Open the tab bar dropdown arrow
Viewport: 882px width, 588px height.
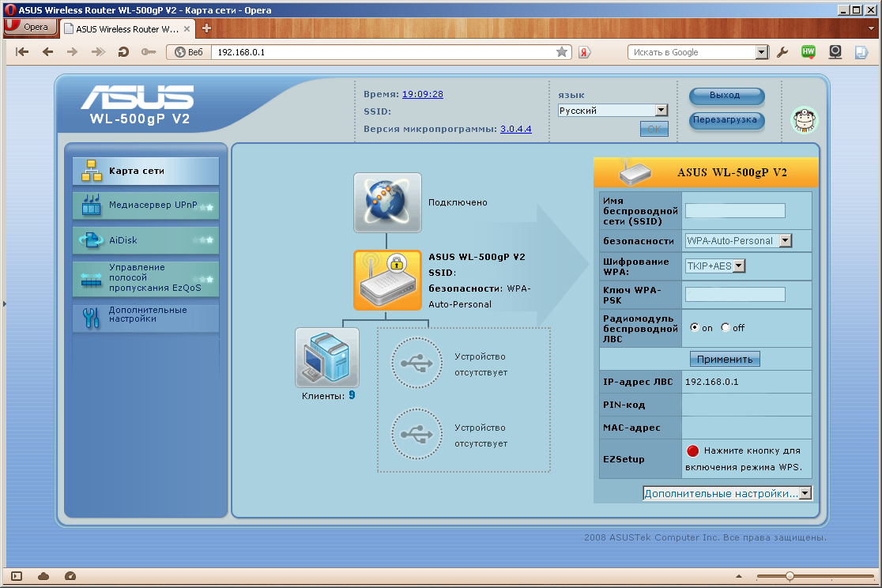(x=870, y=28)
